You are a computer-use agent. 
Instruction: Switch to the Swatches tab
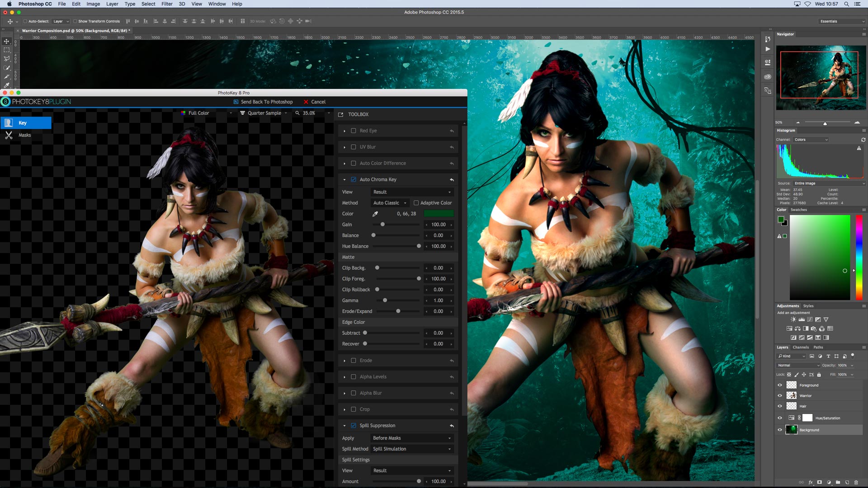(798, 210)
